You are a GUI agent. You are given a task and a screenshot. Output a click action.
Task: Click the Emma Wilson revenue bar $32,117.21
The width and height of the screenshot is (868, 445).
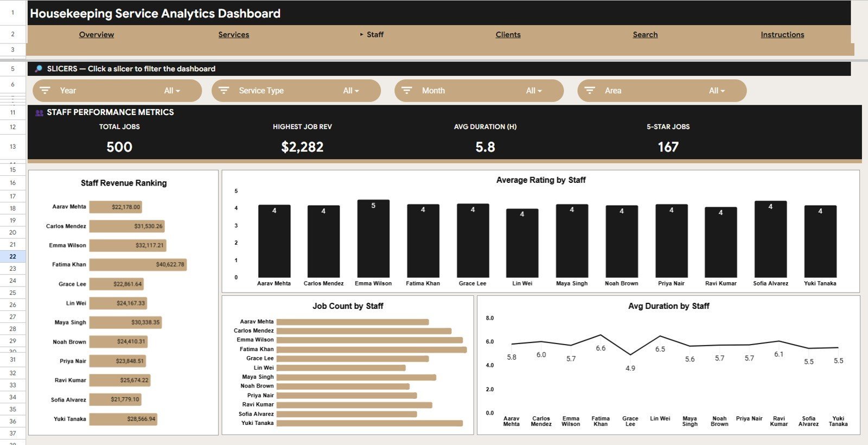pos(127,245)
